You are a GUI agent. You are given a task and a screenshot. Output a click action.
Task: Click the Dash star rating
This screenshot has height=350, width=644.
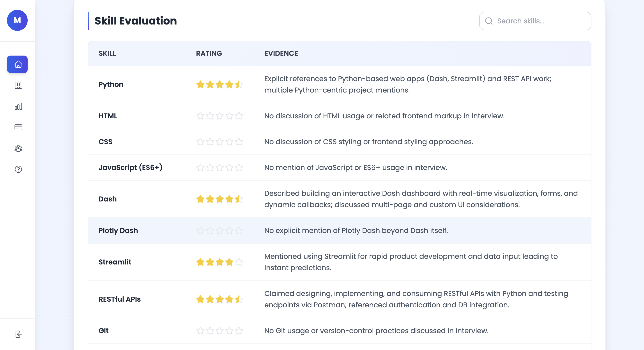[219, 199]
